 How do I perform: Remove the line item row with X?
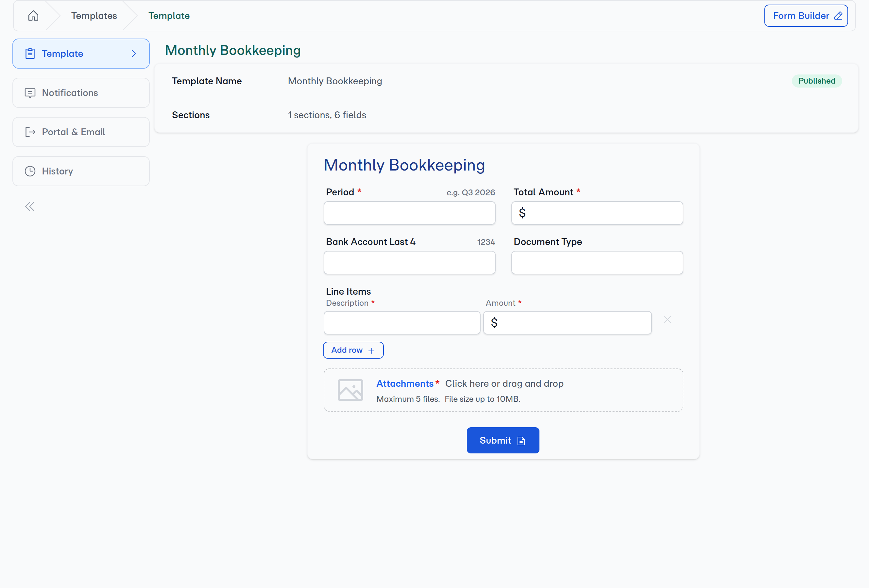667,319
